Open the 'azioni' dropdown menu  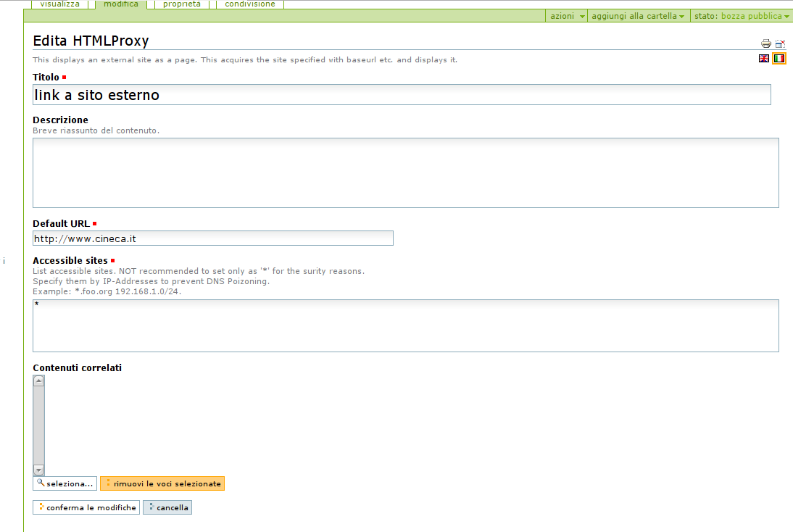tap(567, 16)
